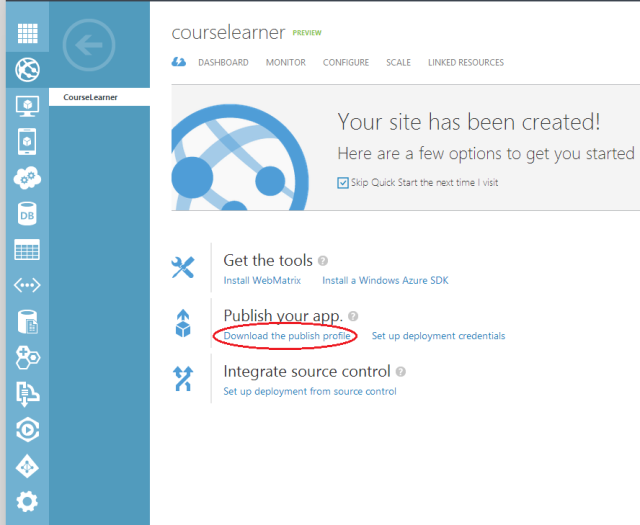
Task: Open the Linked Resources tab
Action: (x=466, y=62)
